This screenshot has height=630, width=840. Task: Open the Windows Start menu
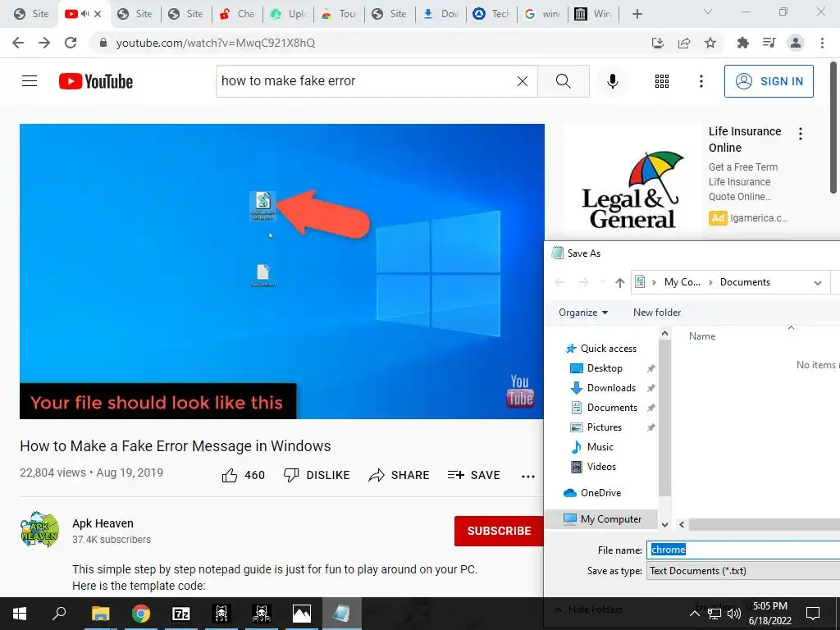point(20,614)
